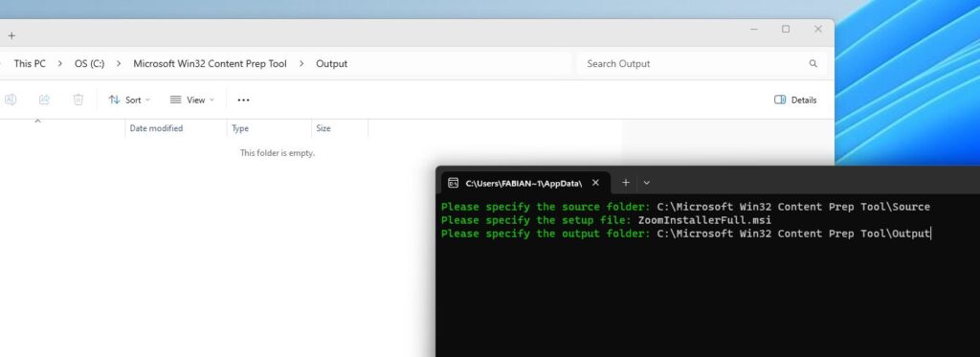Viewport: 980px width, 357px height.
Task: Click the sort arrow above Name column
Action: pos(37,120)
